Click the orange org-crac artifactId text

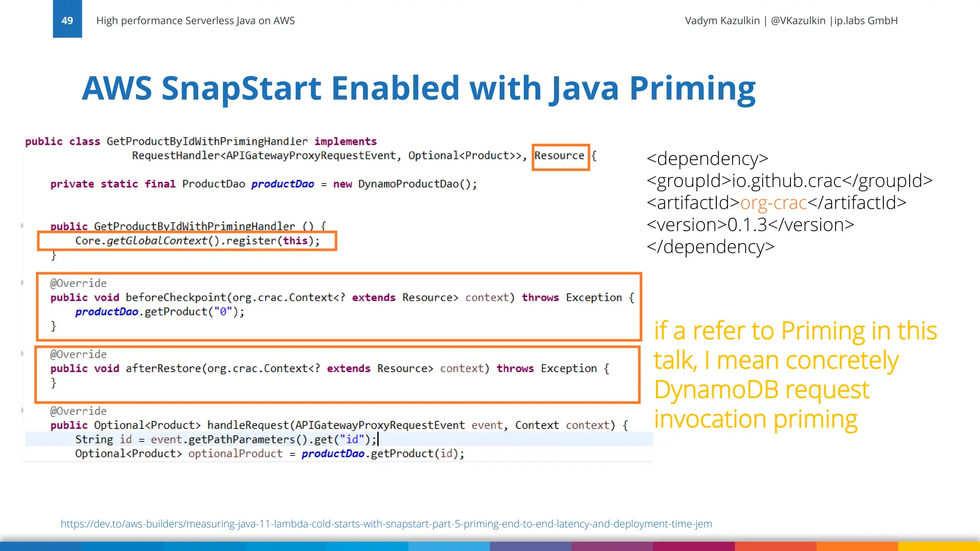tap(773, 203)
